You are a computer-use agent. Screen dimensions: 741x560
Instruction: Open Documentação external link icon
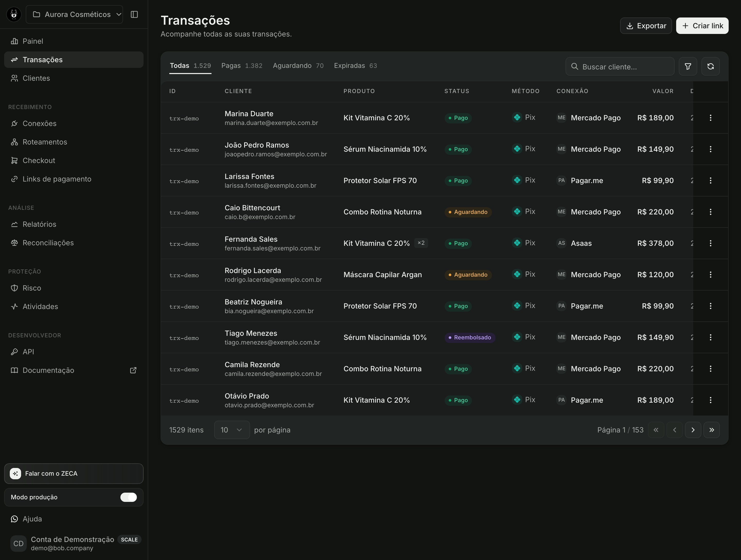coord(133,370)
